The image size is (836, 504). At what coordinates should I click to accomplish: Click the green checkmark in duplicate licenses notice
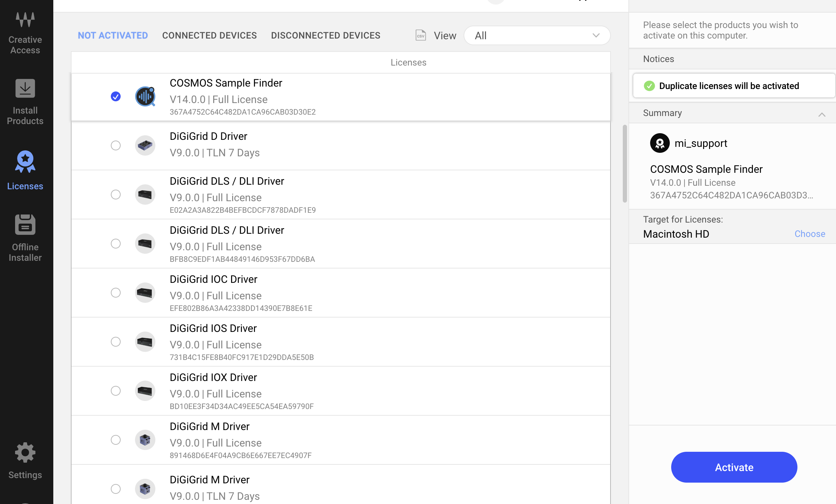649,86
